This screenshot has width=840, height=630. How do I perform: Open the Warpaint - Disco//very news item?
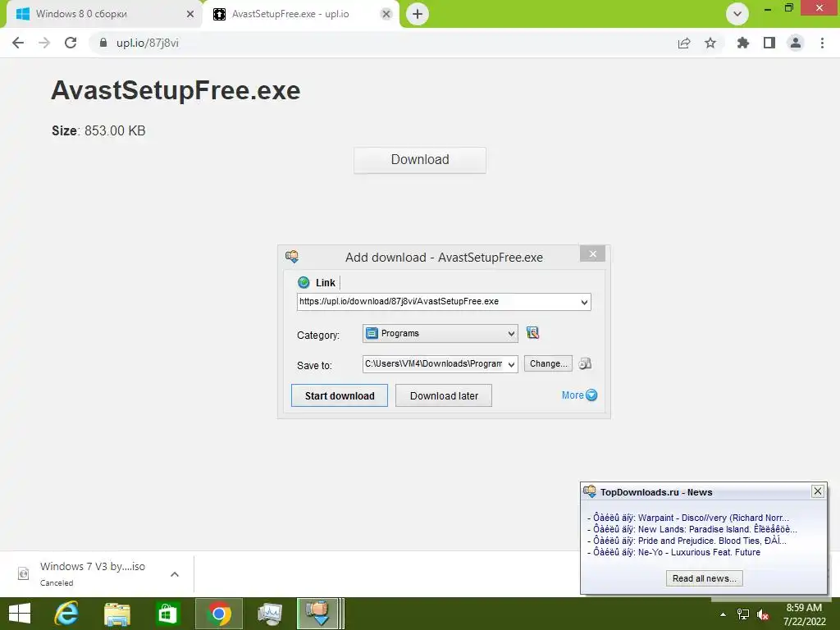[688, 518]
